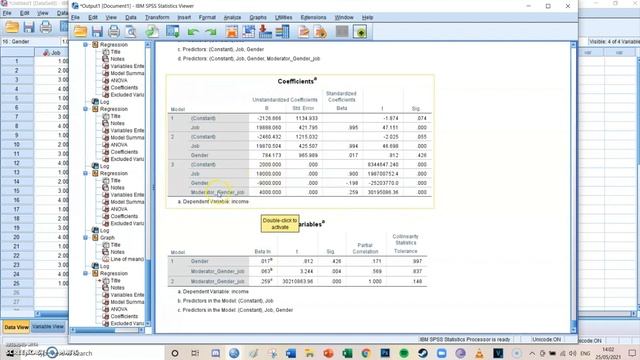
Task: Click the 8344647.240 t value cell
Action: tap(383, 164)
